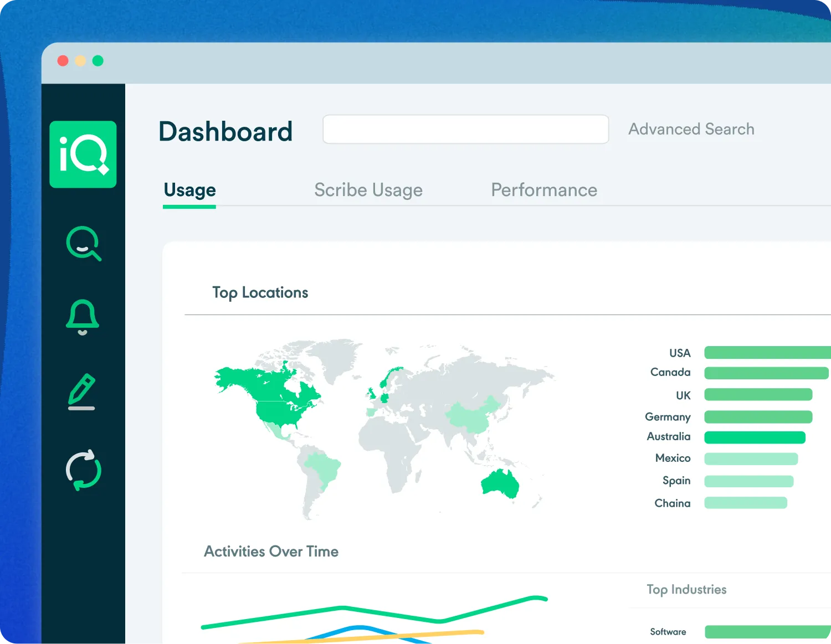Open the search magnifier sidebar icon
This screenshot has height=644, width=831.
(83, 244)
